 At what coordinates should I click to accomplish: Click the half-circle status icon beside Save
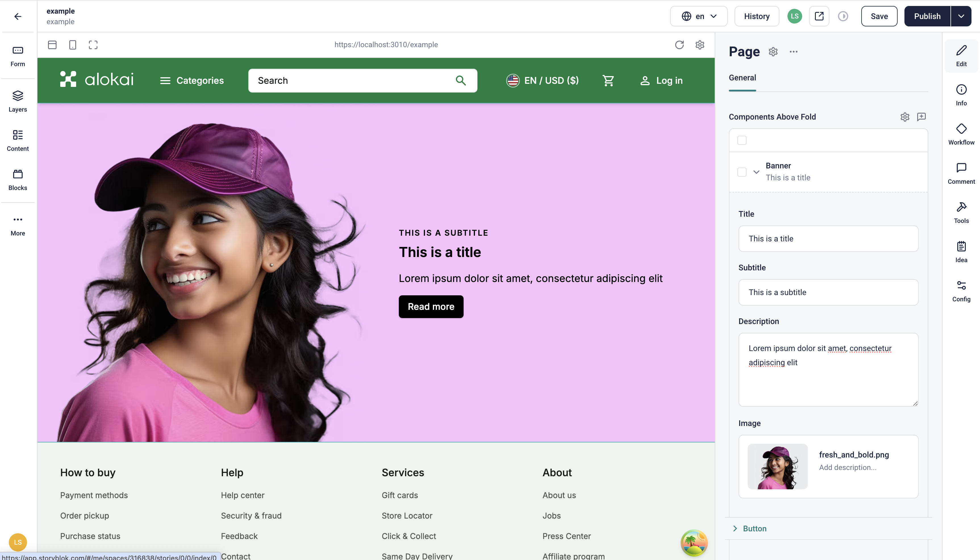click(843, 16)
